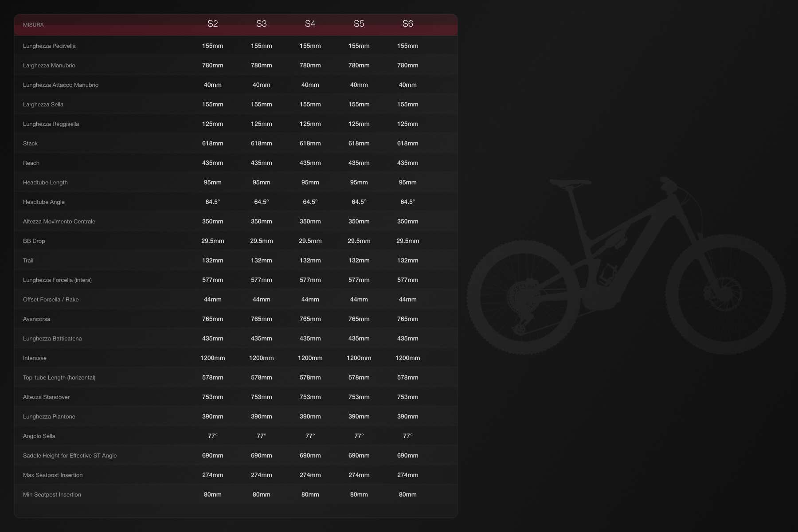
Task: Select the Larghezza Manubrio row label
Action: point(49,66)
